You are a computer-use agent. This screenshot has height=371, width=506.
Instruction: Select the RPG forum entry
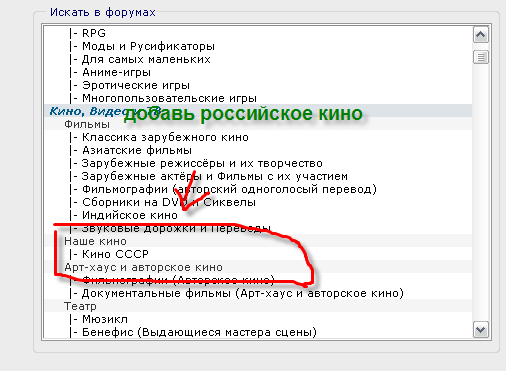click(x=258, y=33)
